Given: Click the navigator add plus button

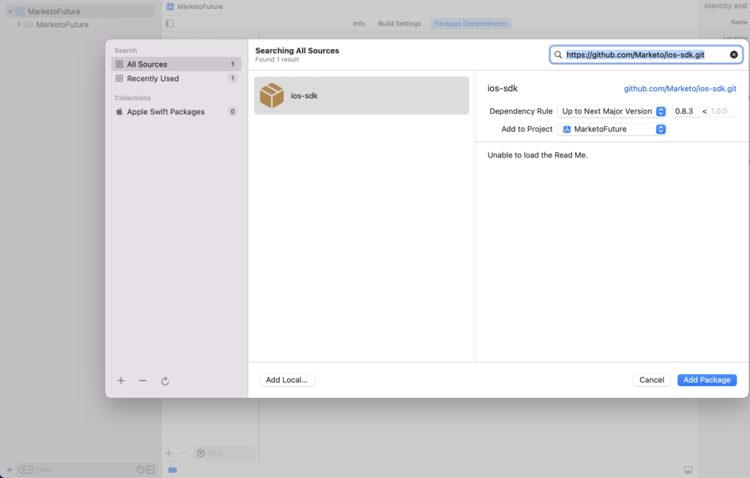Looking at the screenshot, I should click(9, 470).
